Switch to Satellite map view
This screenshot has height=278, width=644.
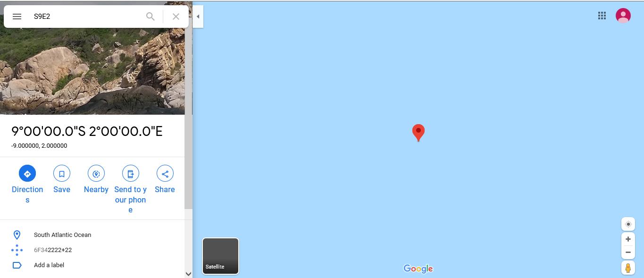(x=221, y=256)
